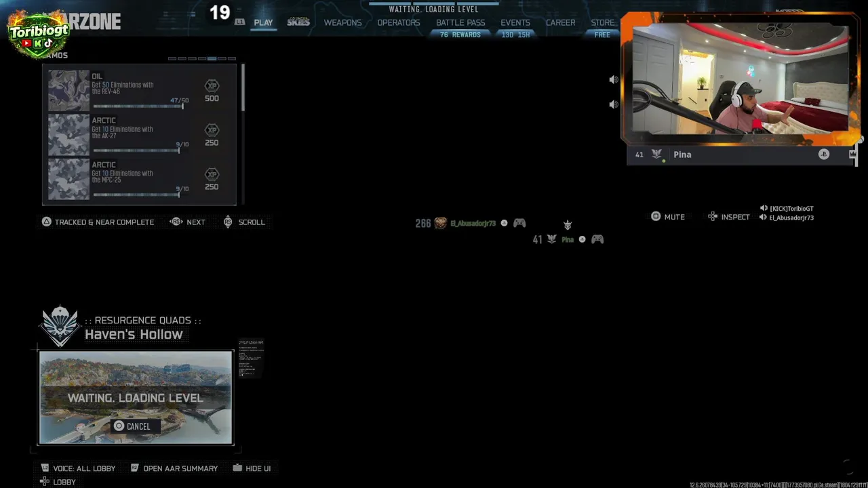Screen dimensions: 868x488
Task: Click the XP icon on the AK-27 challenge
Action: [x=212, y=130]
